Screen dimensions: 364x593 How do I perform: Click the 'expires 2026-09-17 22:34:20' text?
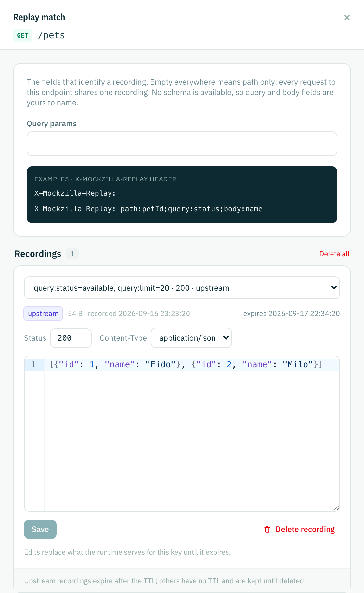(292, 313)
